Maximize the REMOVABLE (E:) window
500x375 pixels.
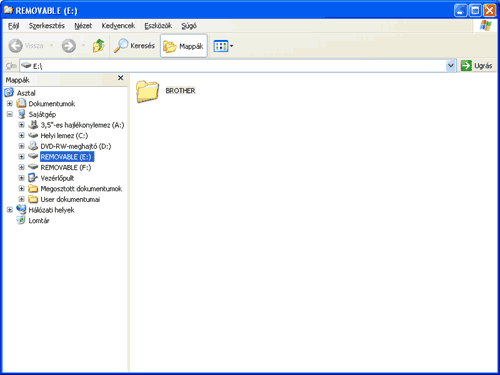[475, 10]
